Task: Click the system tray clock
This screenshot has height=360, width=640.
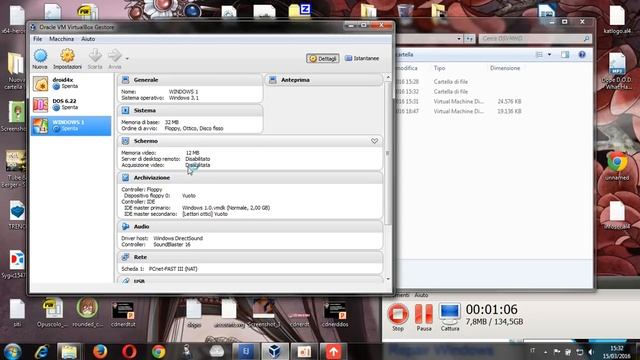Action: (617, 352)
